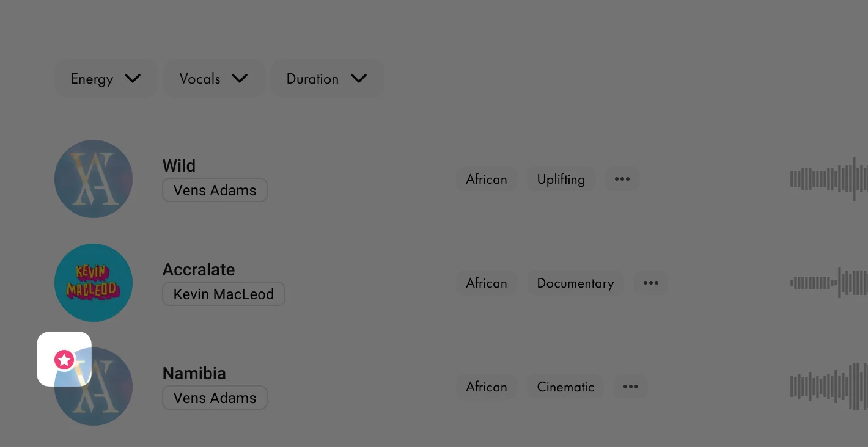Filter by the Documentary tag
This screenshot has height=447, width=868.
pos(575,283)
